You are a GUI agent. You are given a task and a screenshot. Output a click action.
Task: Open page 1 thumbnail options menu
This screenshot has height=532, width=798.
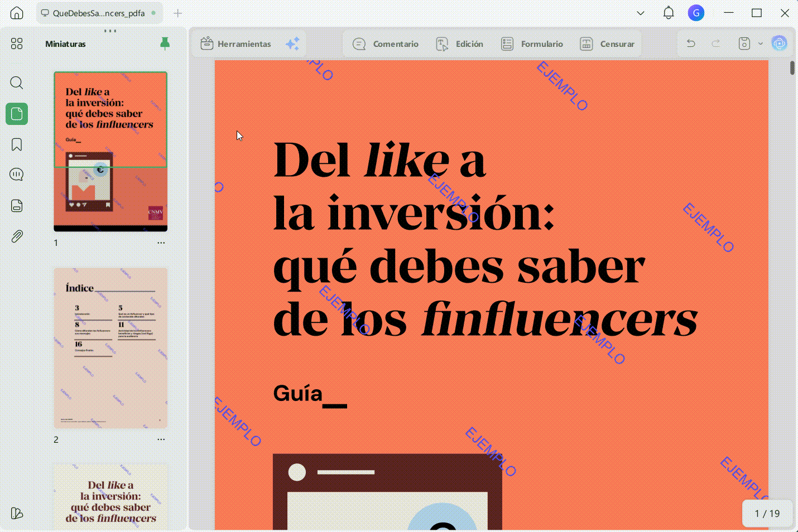click(161, 243)
